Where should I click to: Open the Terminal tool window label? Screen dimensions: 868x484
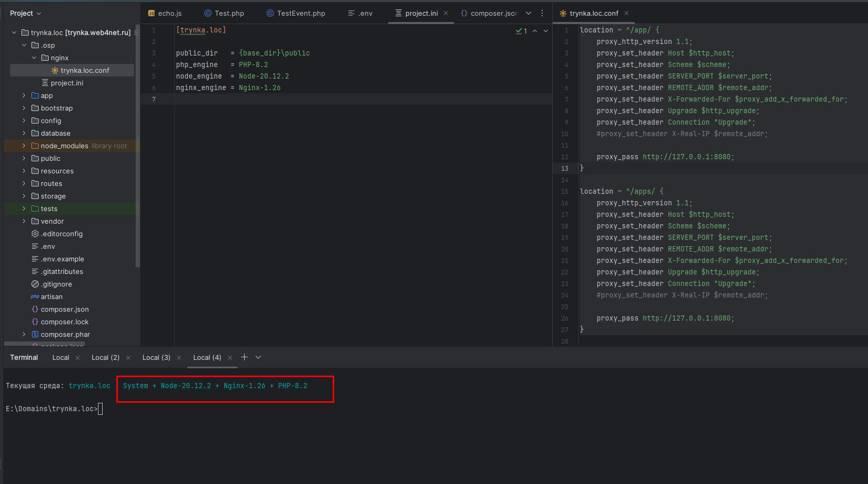(24, 357)
